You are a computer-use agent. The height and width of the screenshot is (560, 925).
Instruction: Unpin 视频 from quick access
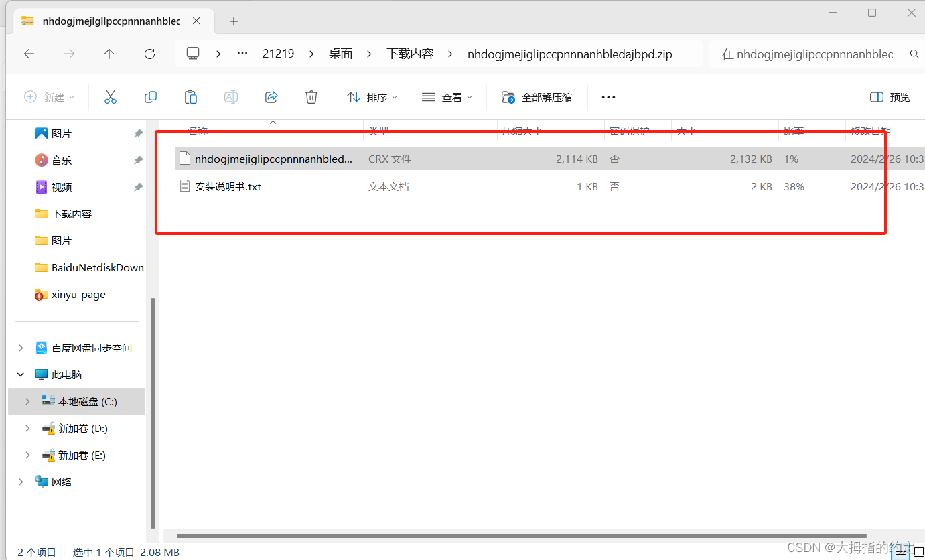tap(138, 188)
